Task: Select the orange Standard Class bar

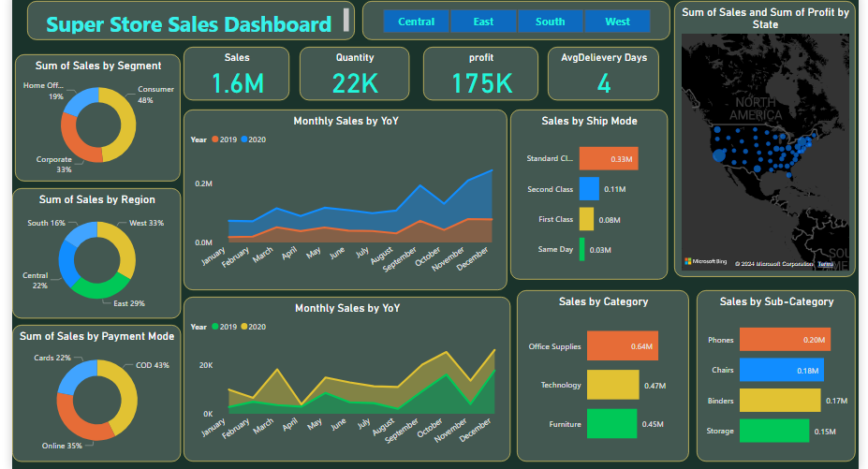Action: point(608,159)
